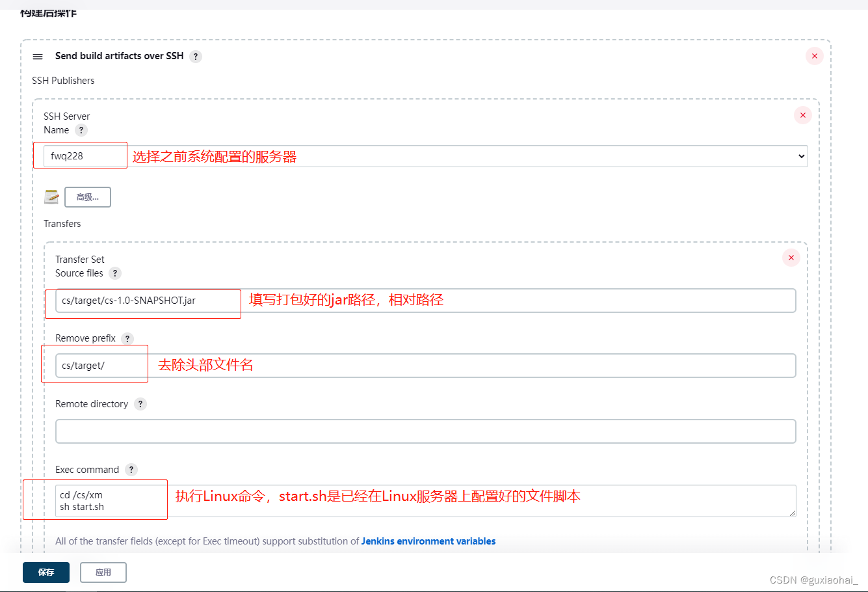Focus the Remove prefix input field
The image size is (868, 592).
click(426, 366)
